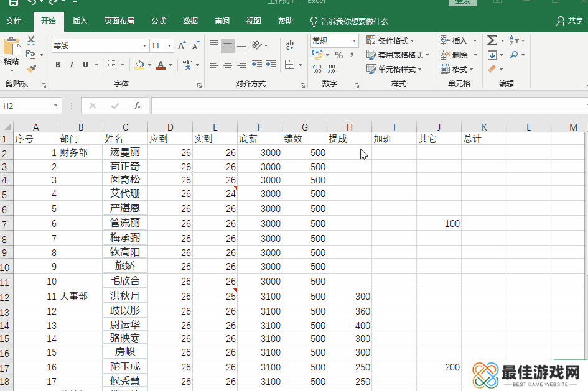This screenshot has width=588, height=391.
Task: Select the Format Painter brush
Action: coord(31,68)
